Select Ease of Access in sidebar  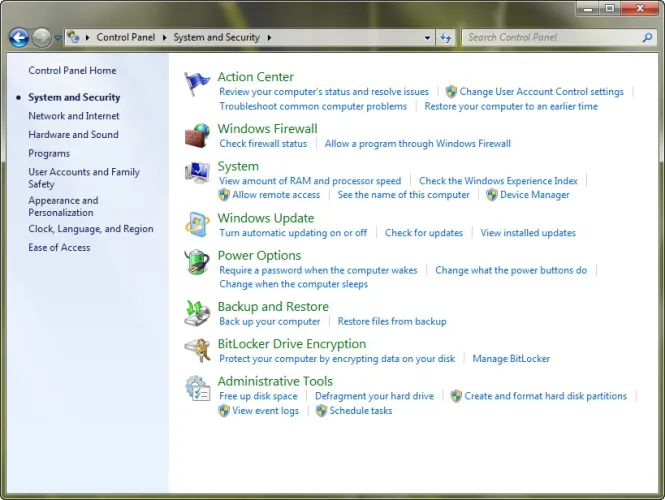coord(59,247)
